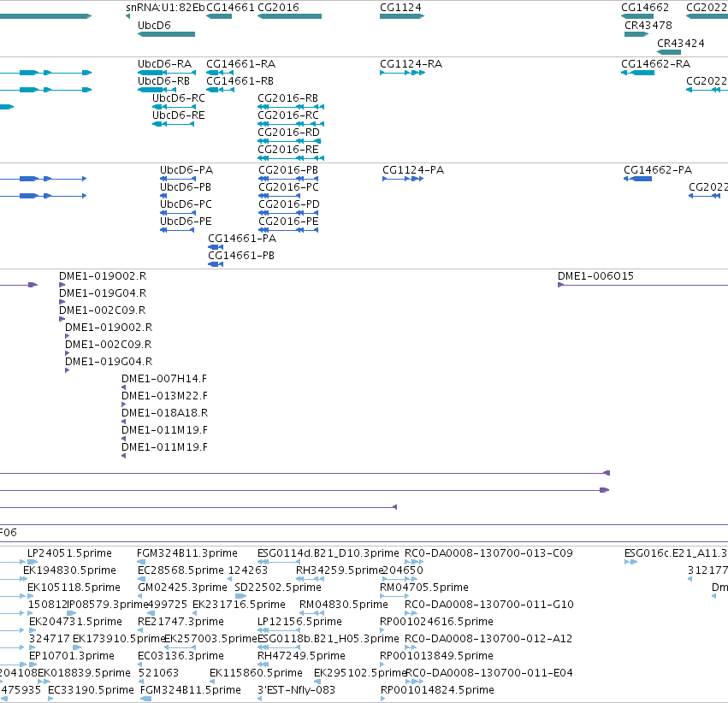Screen dimensions: 728x703
Task: Select the CG2016-PB protein label
Action: point(288,170)
